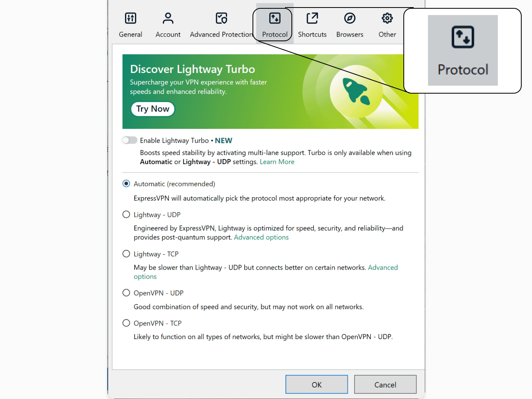Screen dimensions: 532x399
Task: Click the "Good combination of speed and security" text
Action: tap(249, 307)
